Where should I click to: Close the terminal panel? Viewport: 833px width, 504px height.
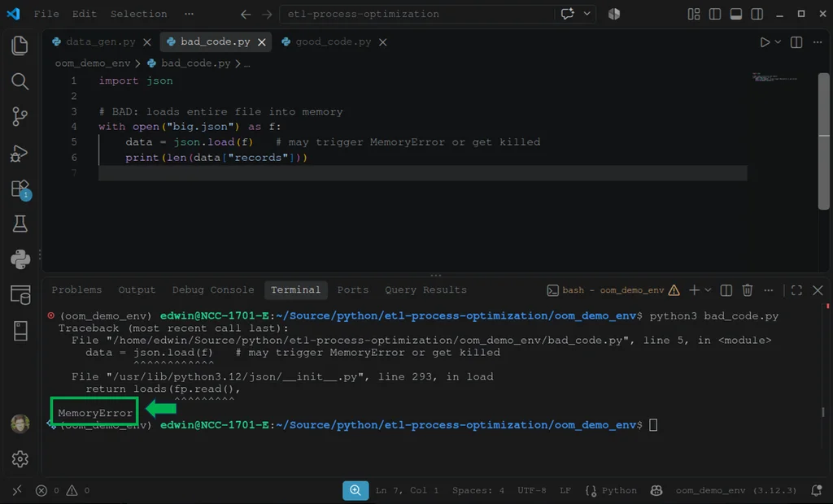pyautogui.click(x=818, y=290)
